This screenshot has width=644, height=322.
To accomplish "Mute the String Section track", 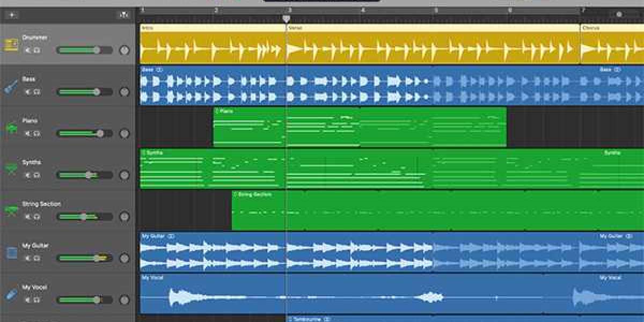I will point(28,216).
